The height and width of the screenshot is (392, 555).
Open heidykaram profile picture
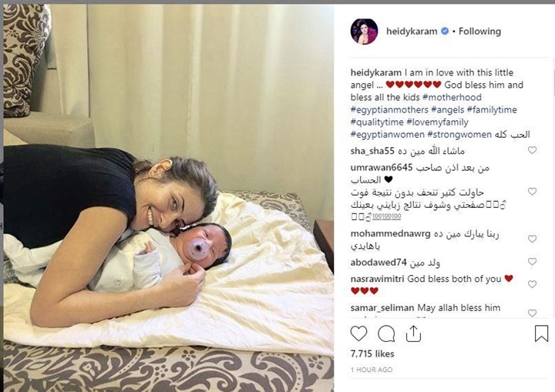(x=364, y=32)
